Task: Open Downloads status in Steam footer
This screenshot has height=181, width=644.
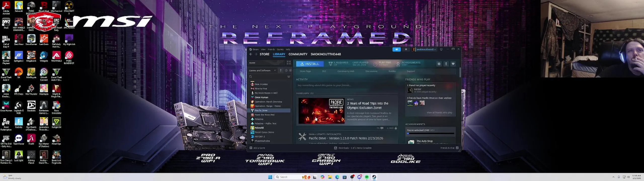Action: [353, 148]
